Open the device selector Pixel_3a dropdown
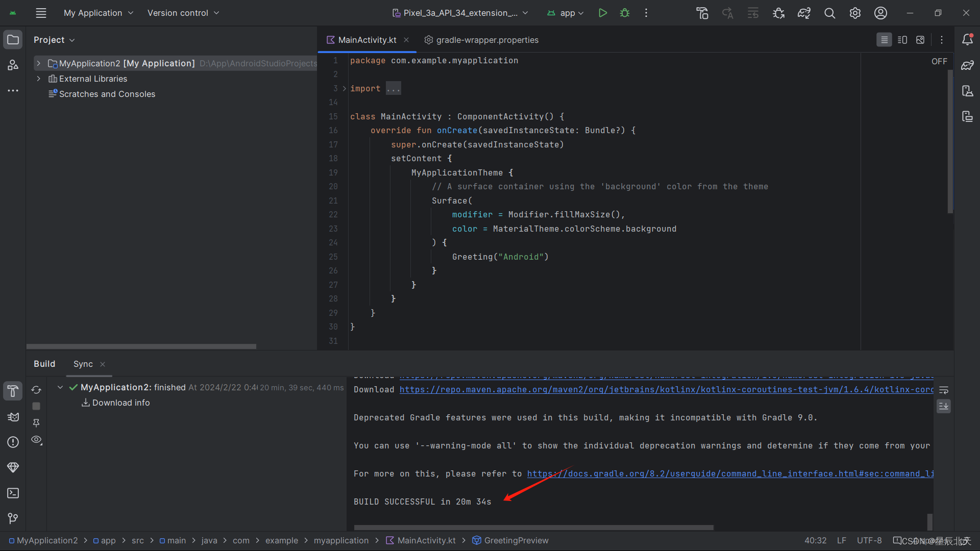980x551 pixels. [x=460, y=13]
